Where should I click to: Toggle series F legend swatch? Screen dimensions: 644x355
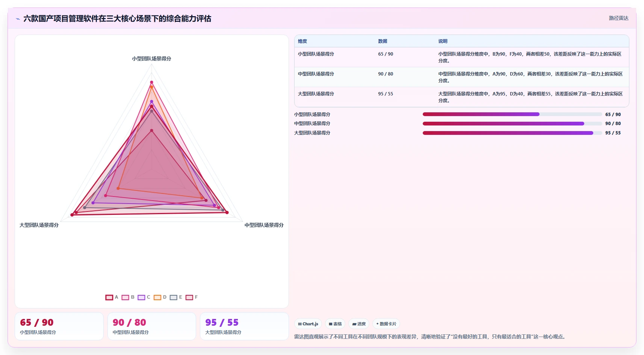tap(189, 298)
